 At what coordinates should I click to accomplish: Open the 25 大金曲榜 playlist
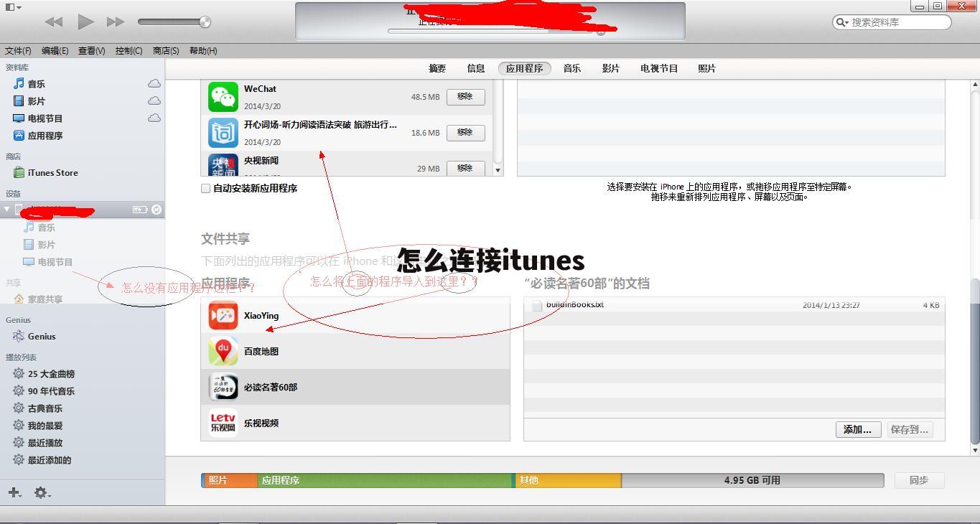click(51, 374)
